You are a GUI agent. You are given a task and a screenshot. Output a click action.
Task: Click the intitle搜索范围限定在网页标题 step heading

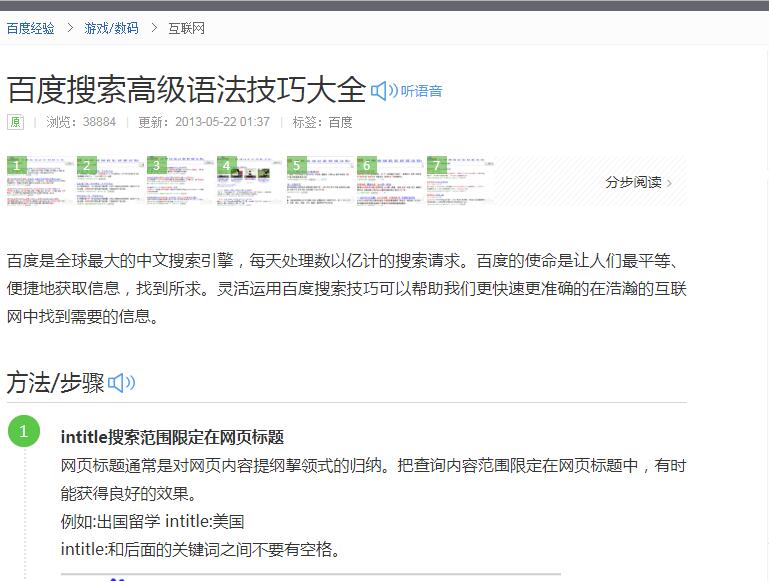tap(172, 437)
